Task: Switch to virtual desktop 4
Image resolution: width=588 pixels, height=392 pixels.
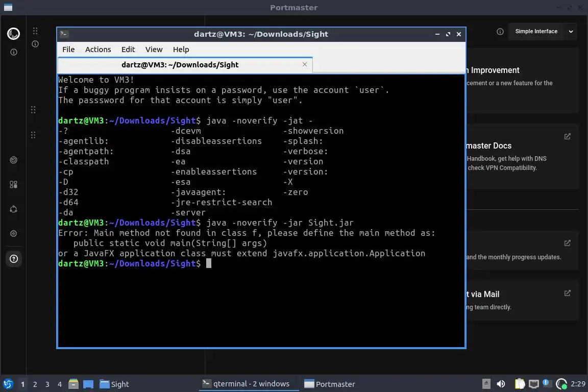Action: coord(60,384)
